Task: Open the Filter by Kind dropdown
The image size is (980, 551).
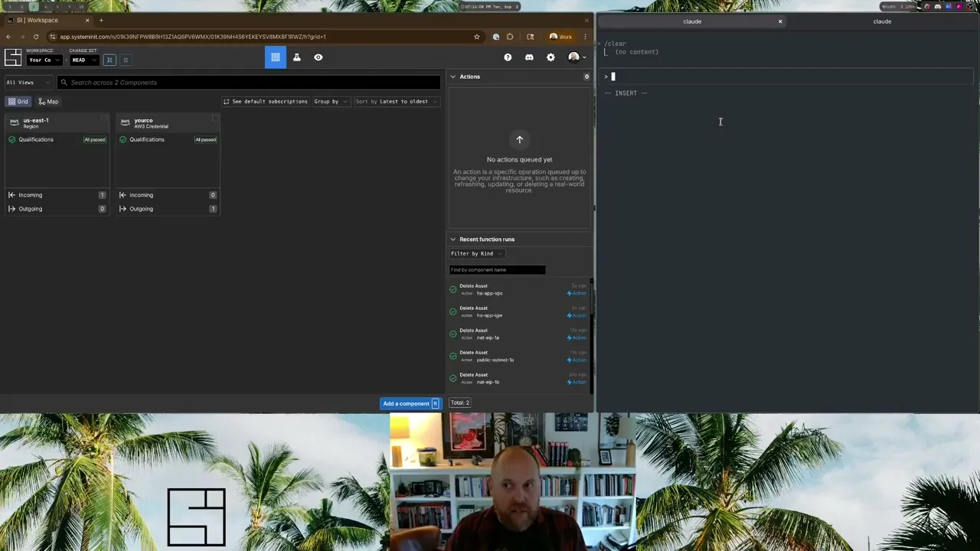Action: 475,253
